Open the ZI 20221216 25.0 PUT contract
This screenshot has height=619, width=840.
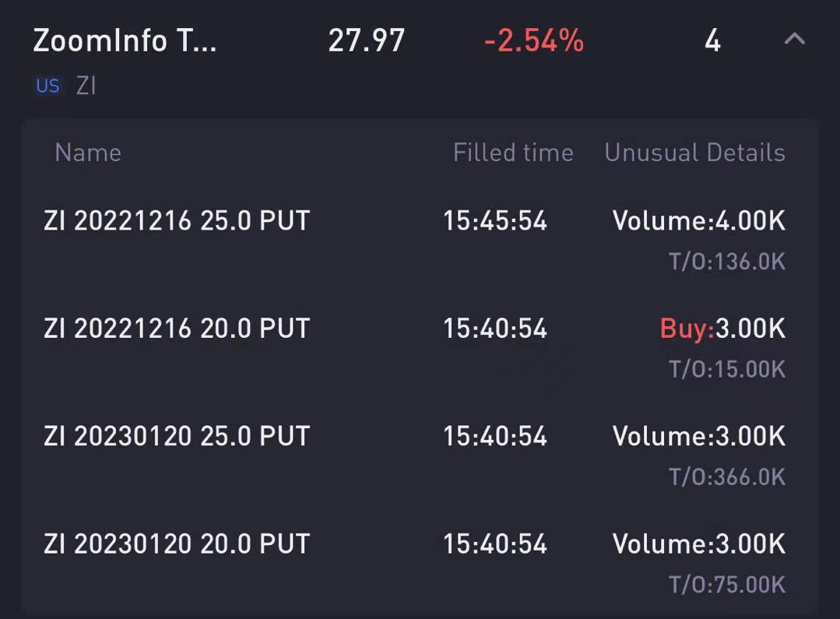(177, 221)
